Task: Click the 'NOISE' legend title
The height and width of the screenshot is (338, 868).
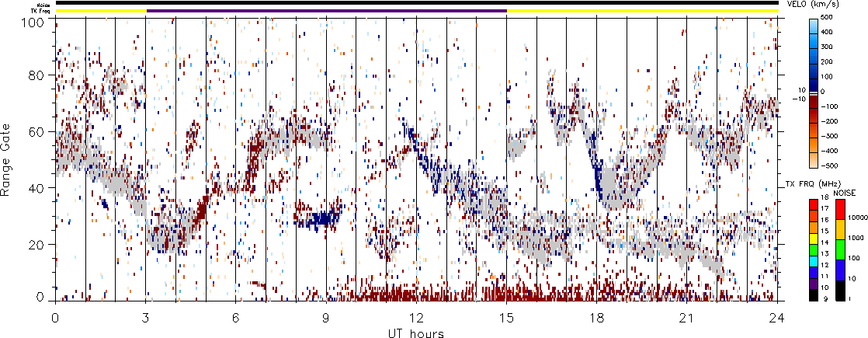Action: tap(845, 192)
